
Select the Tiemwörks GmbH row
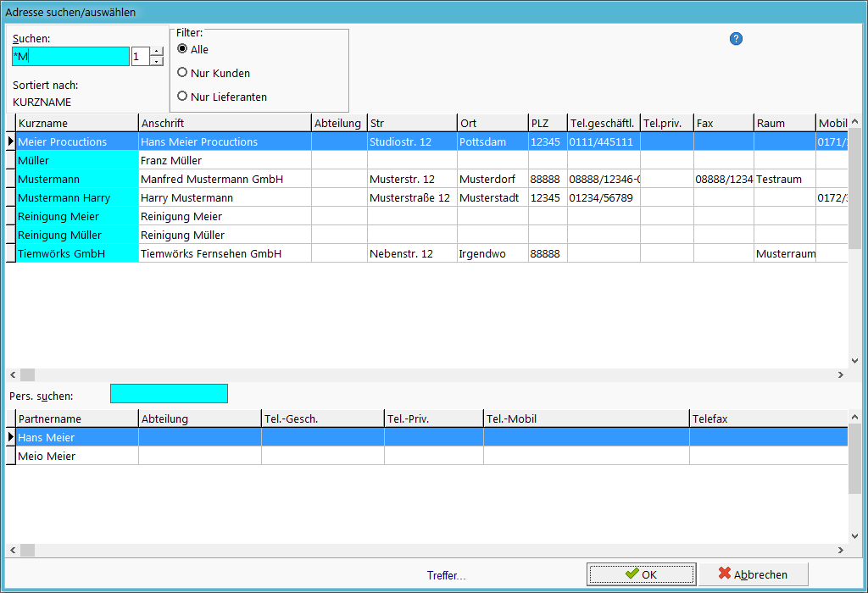pos(426,253)
